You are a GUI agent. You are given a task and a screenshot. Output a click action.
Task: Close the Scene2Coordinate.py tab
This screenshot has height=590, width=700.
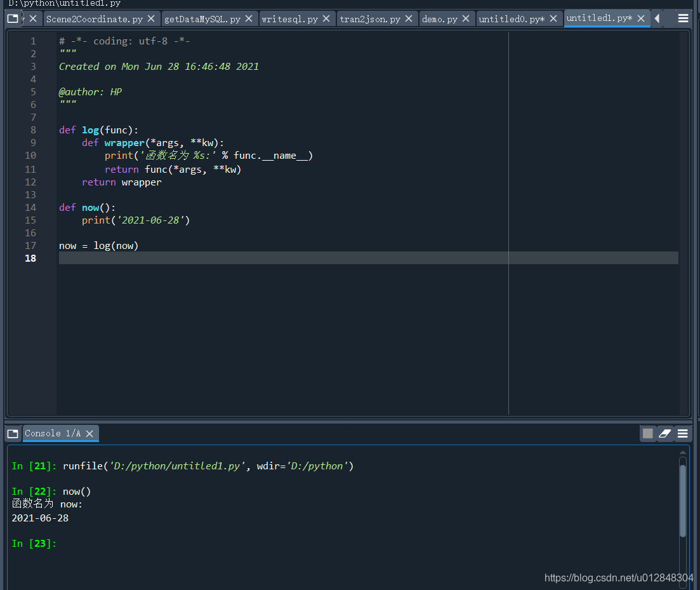pyautogui.click(x=151, y=19)
